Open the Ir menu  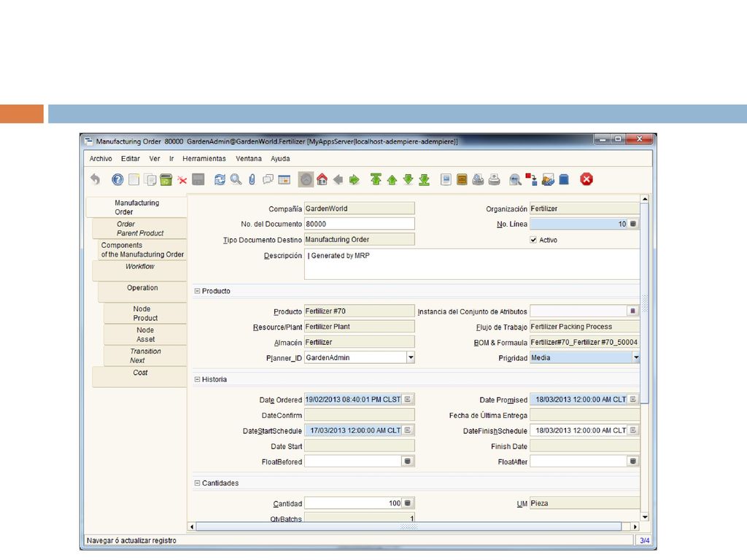[171, 158]
